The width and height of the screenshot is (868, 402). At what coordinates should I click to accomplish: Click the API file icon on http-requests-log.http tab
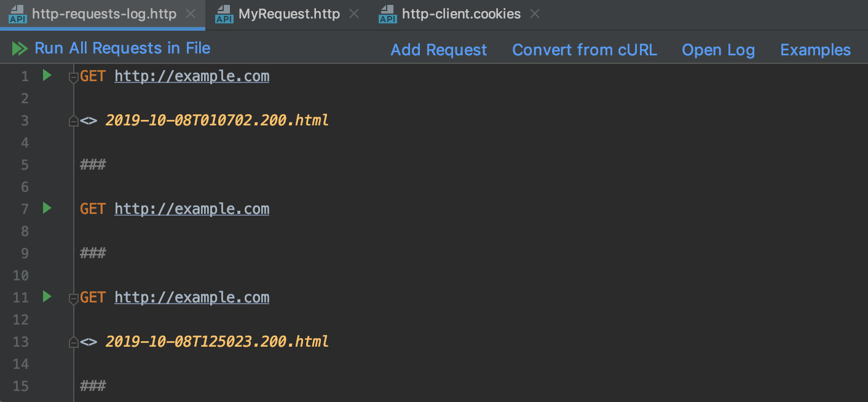point(17,14)
